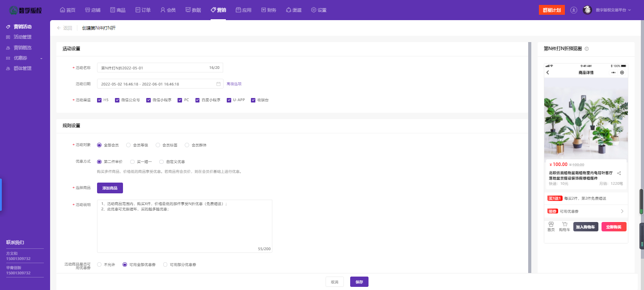Click the 添加商品 button

coord(110,188)
